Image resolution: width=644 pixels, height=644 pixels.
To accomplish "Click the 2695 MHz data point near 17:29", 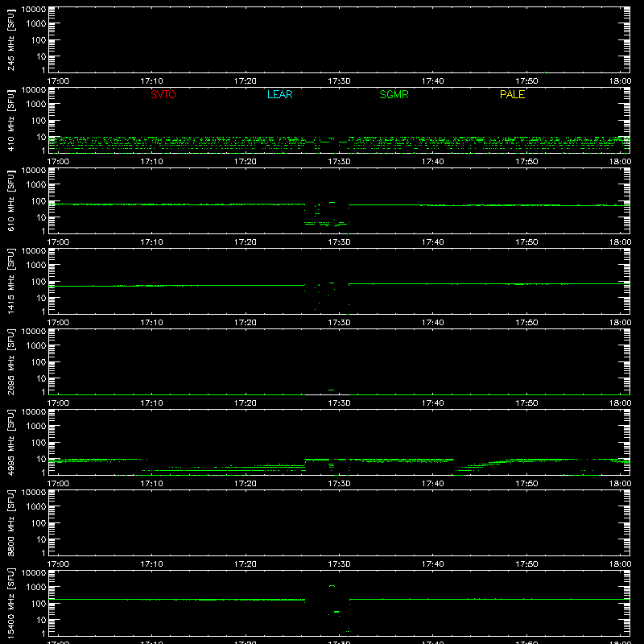I will pyautogui.click(x=331, y=390).
